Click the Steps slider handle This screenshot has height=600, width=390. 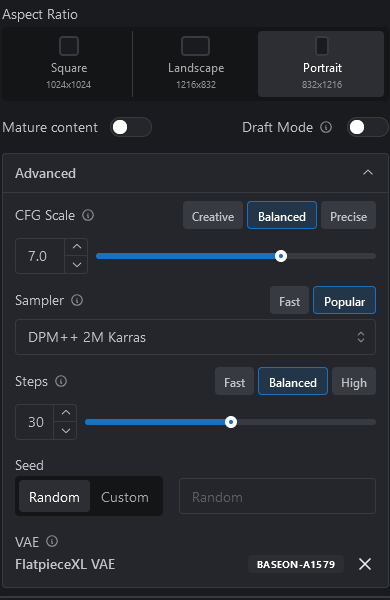click(231, 422)
